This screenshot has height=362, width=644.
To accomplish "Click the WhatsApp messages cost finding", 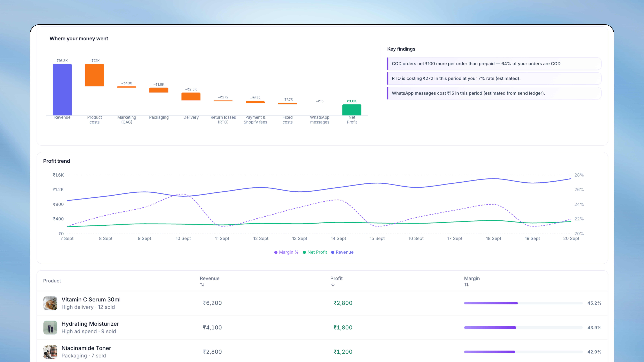I will point(494,93).
